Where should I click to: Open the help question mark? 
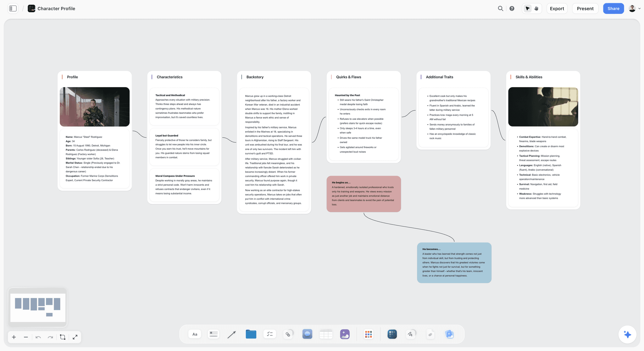[x=512, y=8]
